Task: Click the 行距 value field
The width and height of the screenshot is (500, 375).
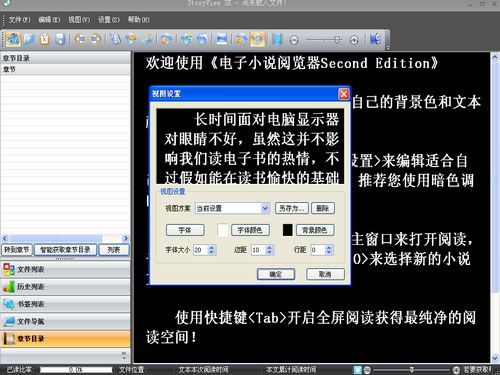Action: point(318,250)
